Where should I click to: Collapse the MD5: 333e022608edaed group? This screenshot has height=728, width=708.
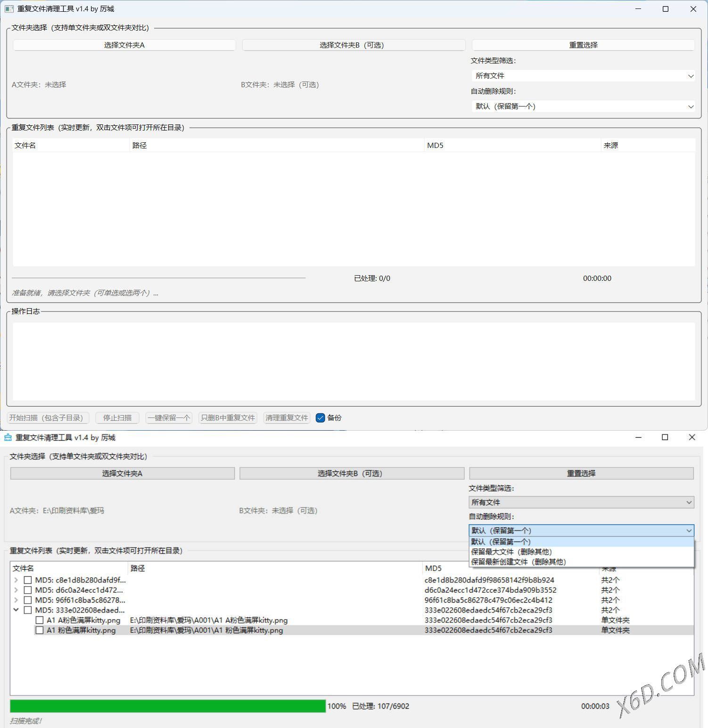tap(16, 610)
